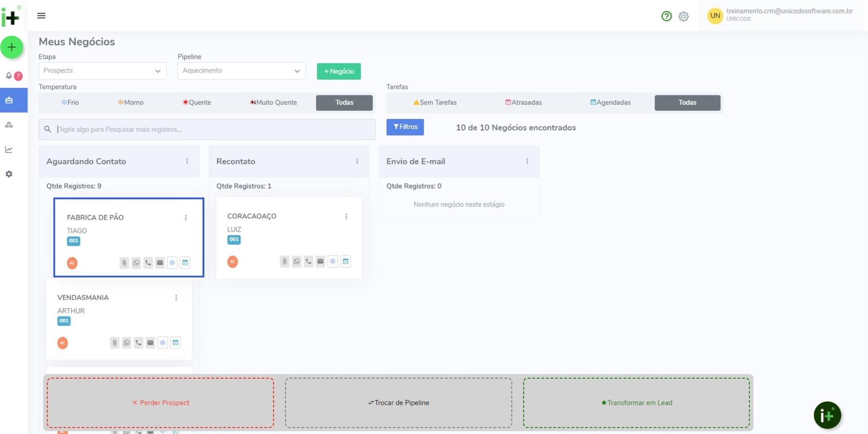The height and width of the screenshot is (434, 868).
Task: Open Aguardando Contato column options menu
Action: coord(187,162)
